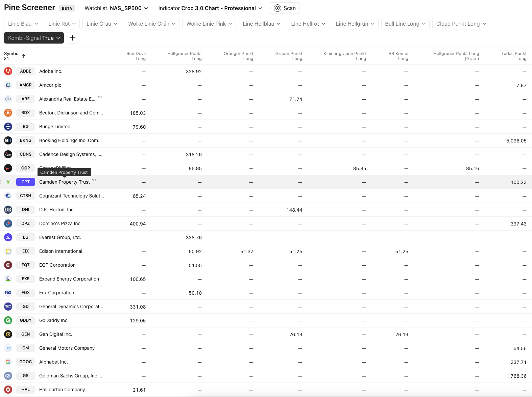Image resolution: width=532 pixels, height=397 pixels.
Task: Click the Fox Corporation logo icon
Action: pos(8,293)
